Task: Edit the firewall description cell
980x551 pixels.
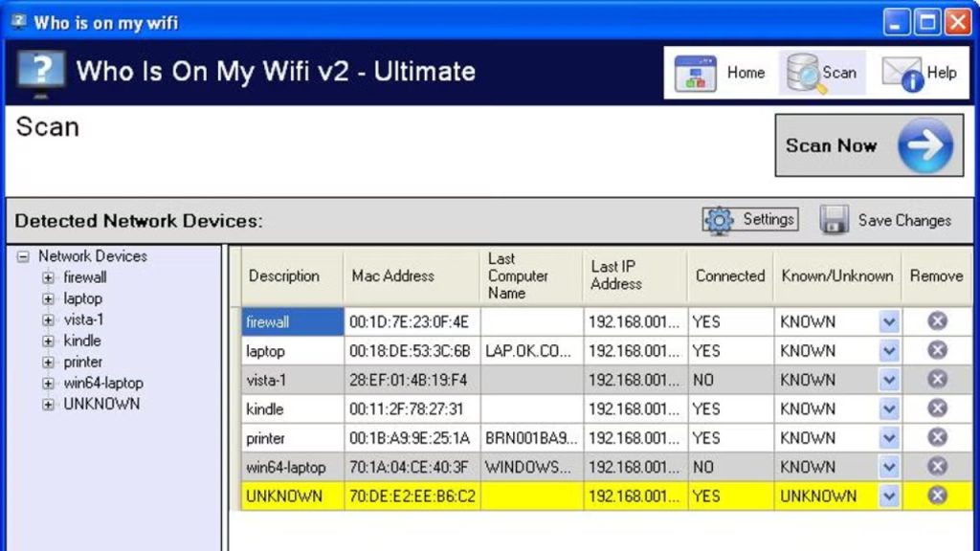Action: click(x=292, y=322)
